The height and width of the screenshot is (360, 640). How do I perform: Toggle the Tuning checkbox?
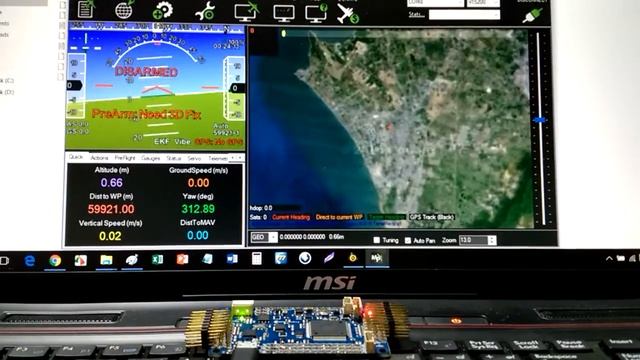(377, 240)
